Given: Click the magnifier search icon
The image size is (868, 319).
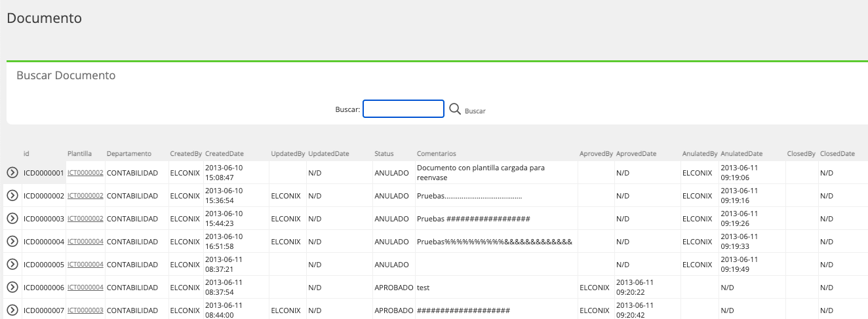Looking at the screenshot, I should coord(455,109).
